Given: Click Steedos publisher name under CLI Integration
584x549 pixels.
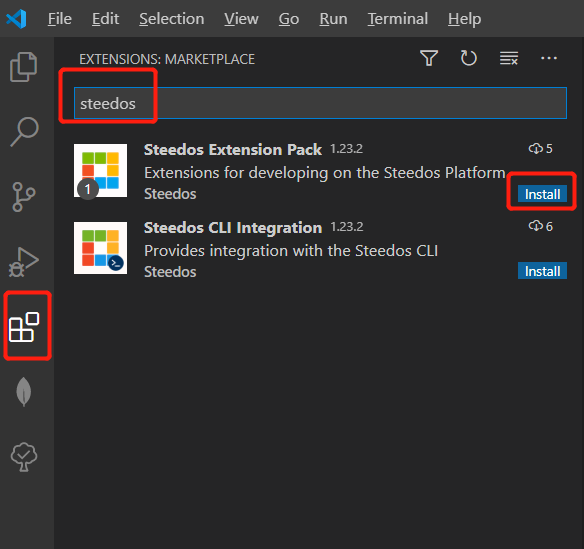Looking at the screenshot, I should tap(170, 272).
